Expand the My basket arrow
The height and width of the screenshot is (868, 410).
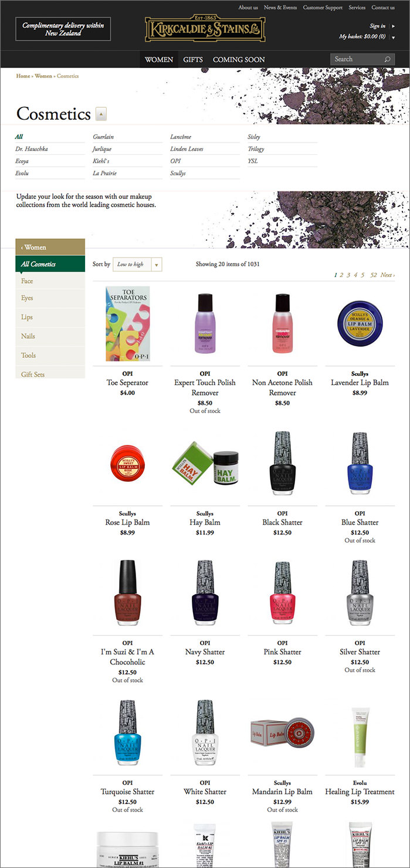coord(393,37)
